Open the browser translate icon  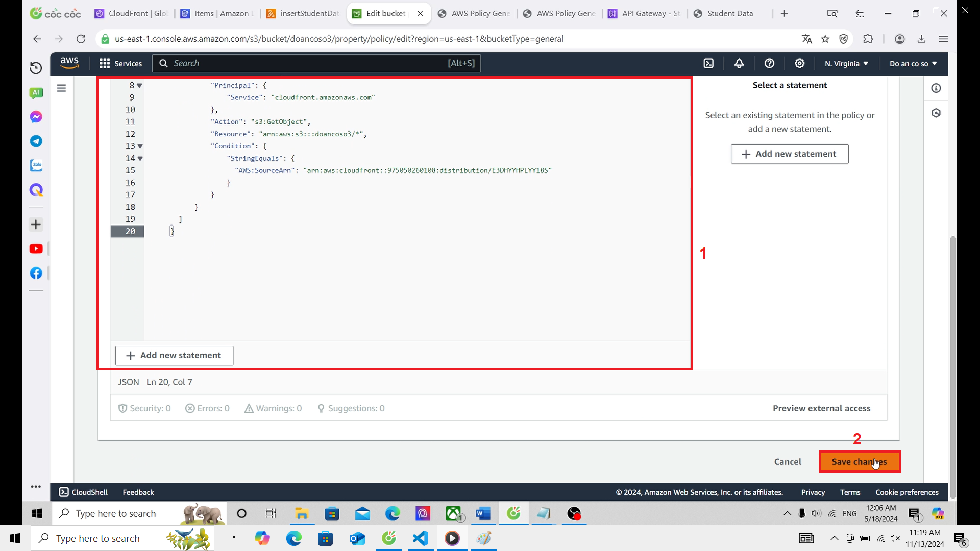(x=807, y=39)
